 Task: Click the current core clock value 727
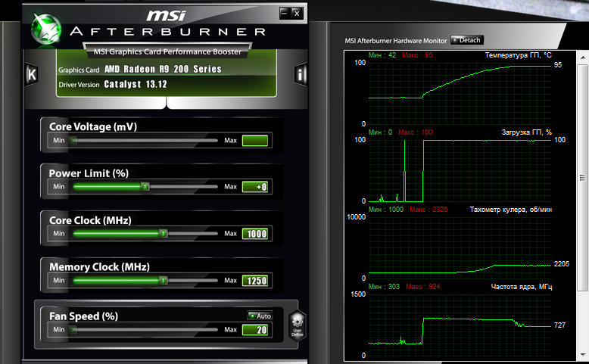coord(559,325)
